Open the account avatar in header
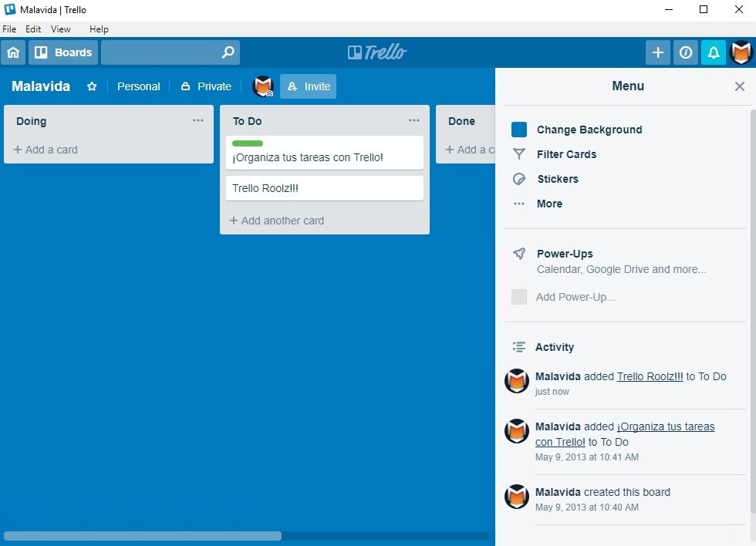Image resolution: width=756 pixels, height=546 pixels. click(x=741, y=52)
